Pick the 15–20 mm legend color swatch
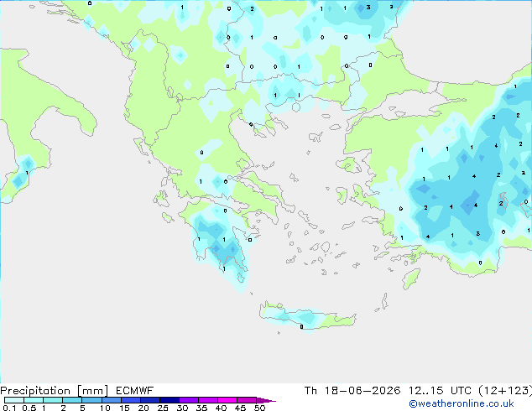The image size is (532, 411). pos(130,400)
